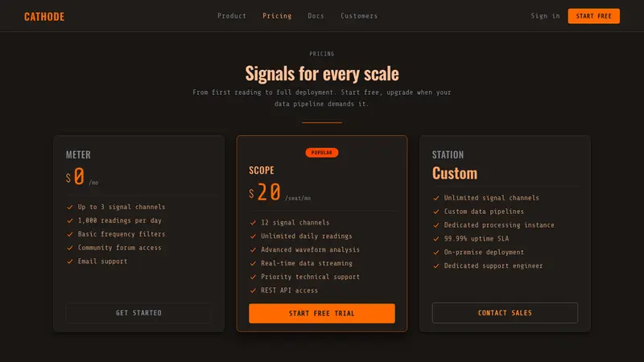Click START FREE TRIAL on Scope plan
The height and width of the screenshot is (362, 644).
pos(321,313)
